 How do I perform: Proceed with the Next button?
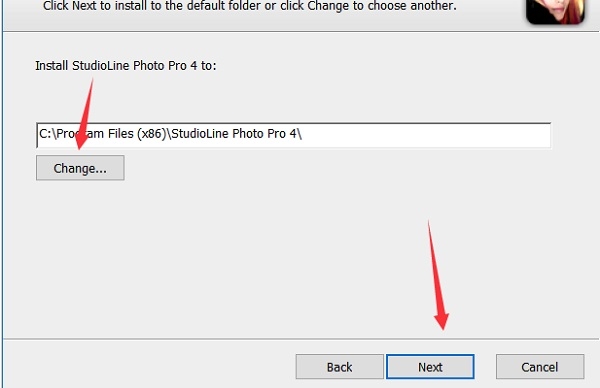point(430,367)
